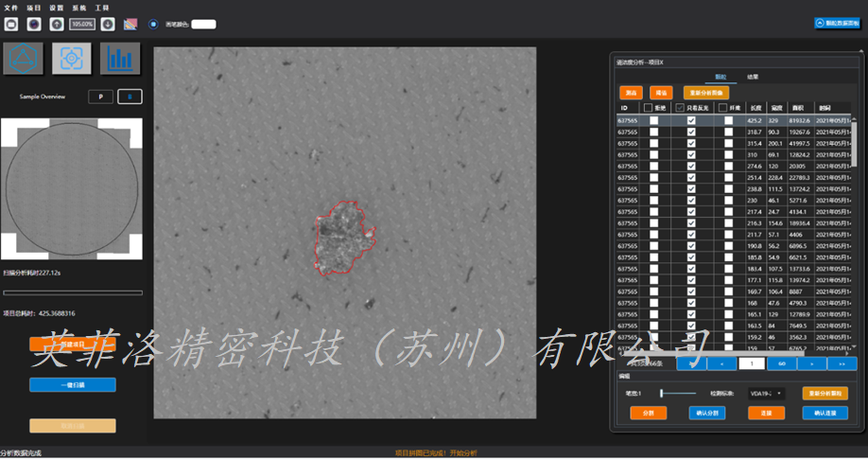Viewport: 868px width, 460px height.
Task: Toggle the 纤维 header checkbox
Action: coord(722,109)
